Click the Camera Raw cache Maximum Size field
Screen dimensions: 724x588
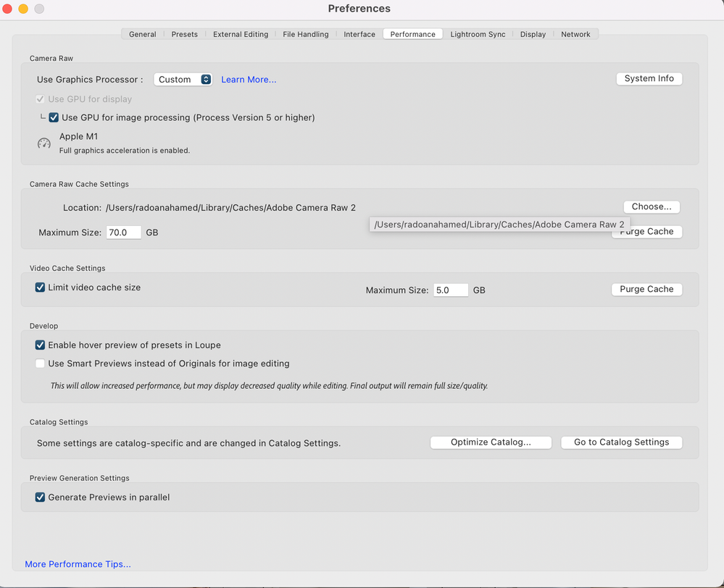point(123,232)
